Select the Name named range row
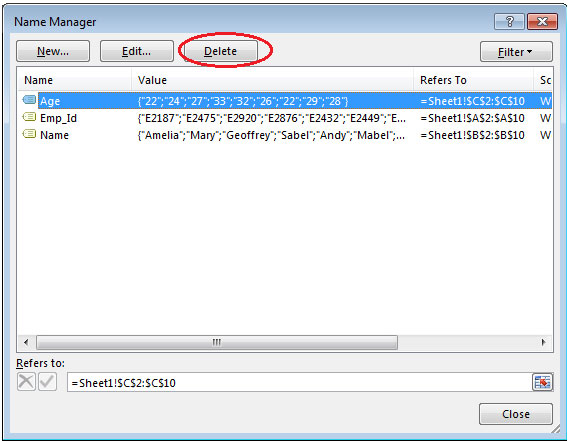Viewport: 569px width, 443px height. (284, 135)
